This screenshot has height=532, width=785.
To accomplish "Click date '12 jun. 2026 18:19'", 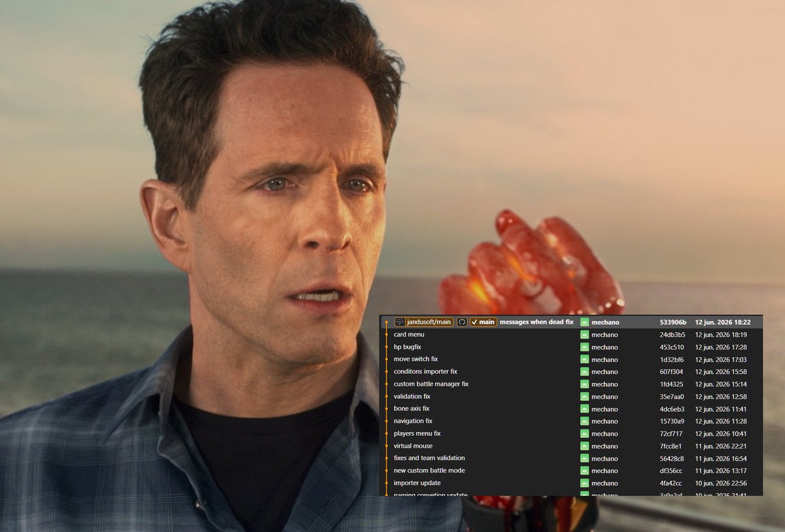I will [721, 335].
